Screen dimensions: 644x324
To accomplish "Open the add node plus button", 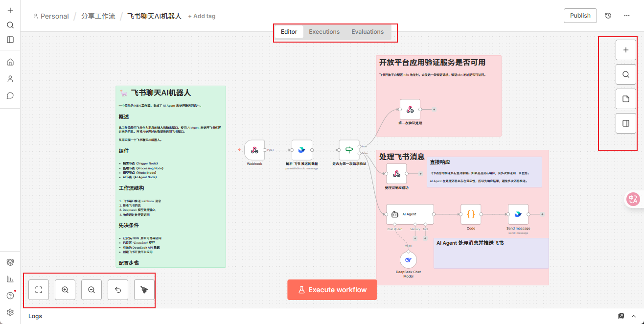I will click(625, 50).
